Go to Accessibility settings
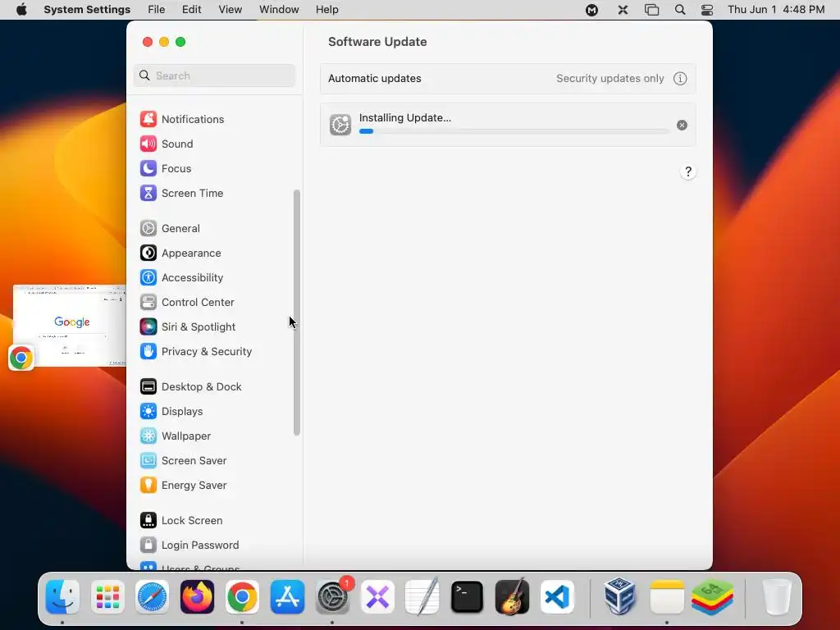Image resolution: width=840 pixels, height=630 pixels. point(181,277)
